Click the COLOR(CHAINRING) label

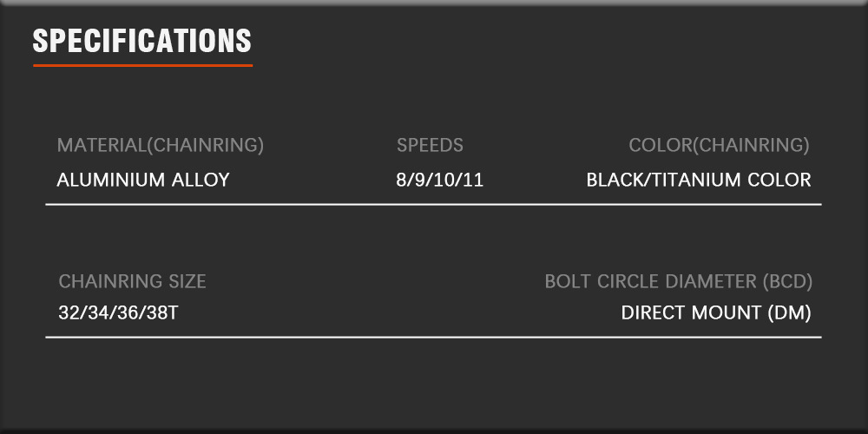tap(719, 145)
